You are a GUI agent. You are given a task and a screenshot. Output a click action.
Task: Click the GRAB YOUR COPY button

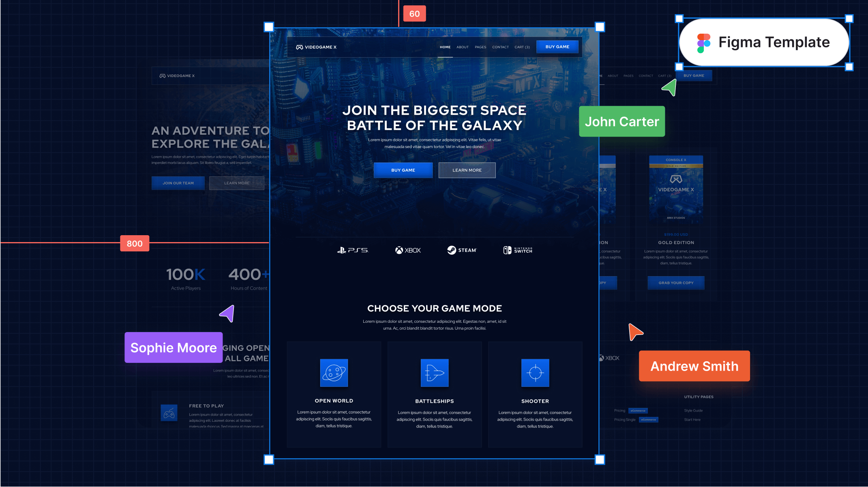[675, 283]
